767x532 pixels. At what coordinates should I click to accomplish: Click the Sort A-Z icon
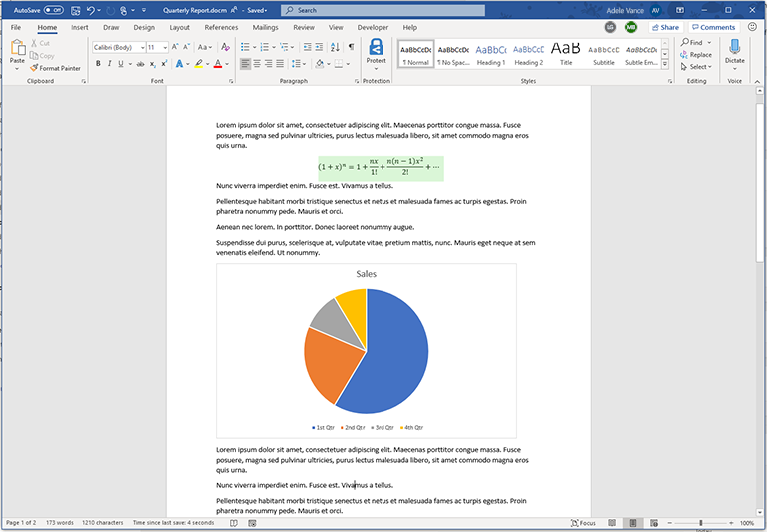[336, 47]
